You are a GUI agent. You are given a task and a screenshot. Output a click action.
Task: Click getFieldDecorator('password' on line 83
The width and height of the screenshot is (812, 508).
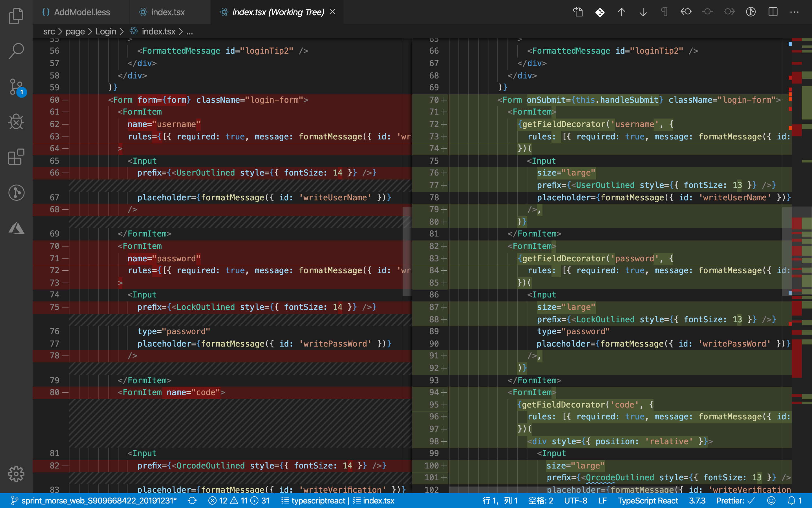point(588,258)
